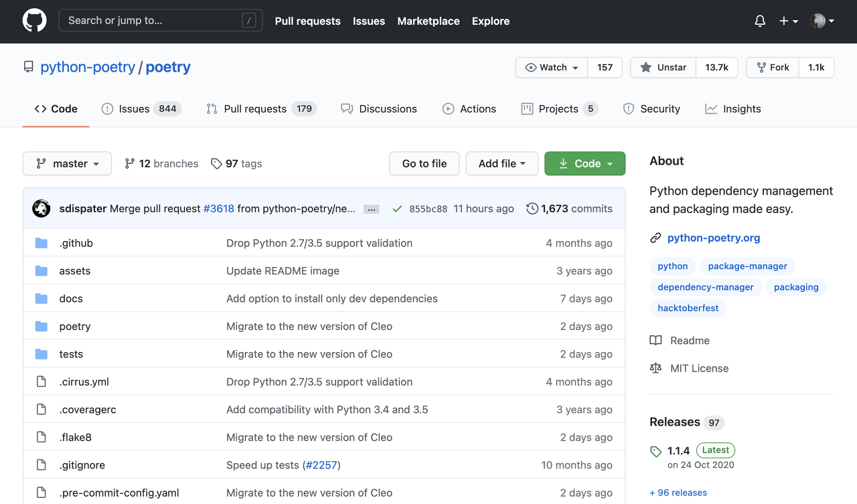Click the sdispater avatar in commit bar

(42, 209)
